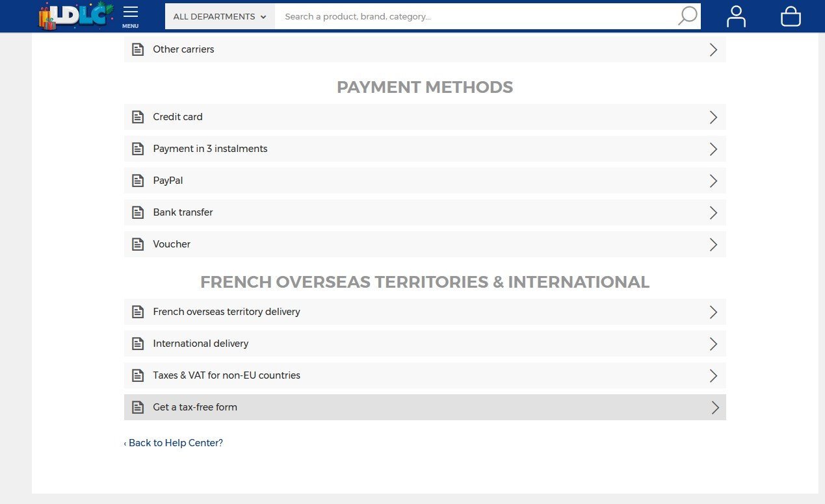Expand Credit card chevron arrow
825x504 pixels.
(x=713, y=117)
